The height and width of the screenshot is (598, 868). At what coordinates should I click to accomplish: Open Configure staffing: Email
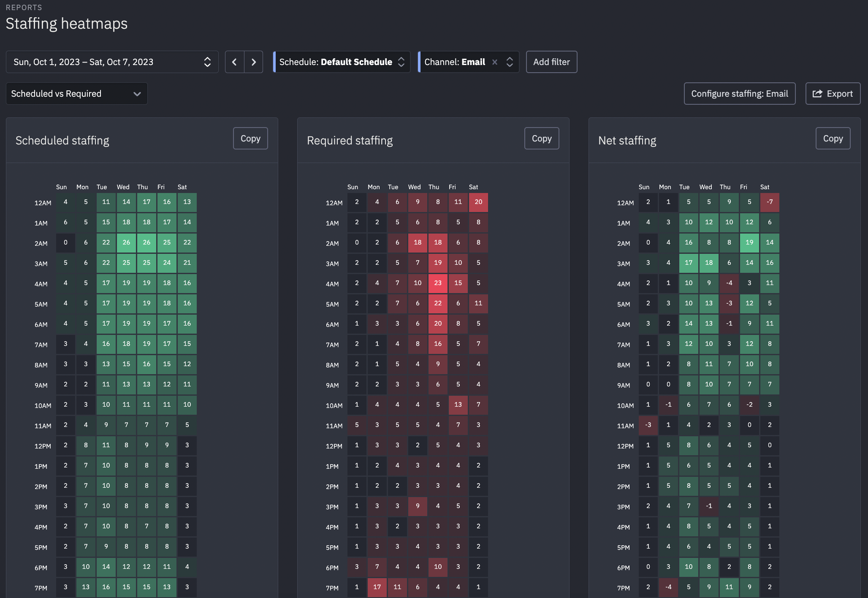point(739,94)
